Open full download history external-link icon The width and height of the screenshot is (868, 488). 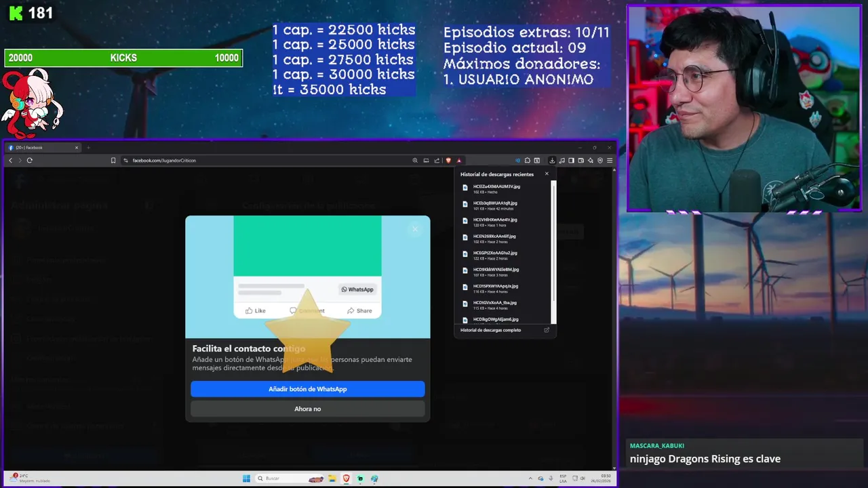click(x=547, y=330)
